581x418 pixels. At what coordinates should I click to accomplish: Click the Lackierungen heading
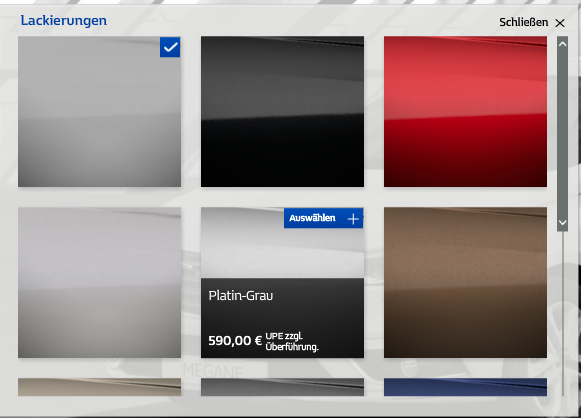tap(64, 21)
